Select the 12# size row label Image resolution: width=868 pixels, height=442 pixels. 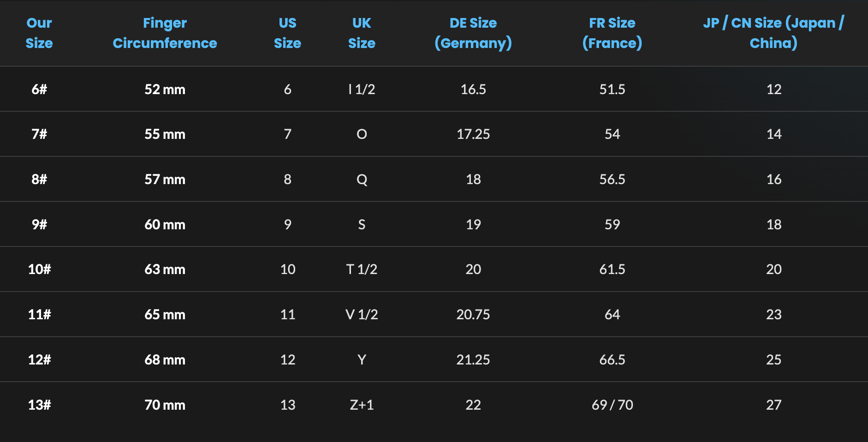point(39,359)
